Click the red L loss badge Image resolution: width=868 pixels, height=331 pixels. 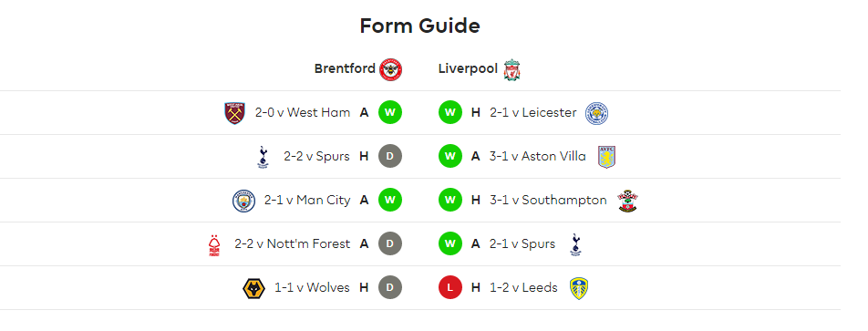(x=450, y=288)
